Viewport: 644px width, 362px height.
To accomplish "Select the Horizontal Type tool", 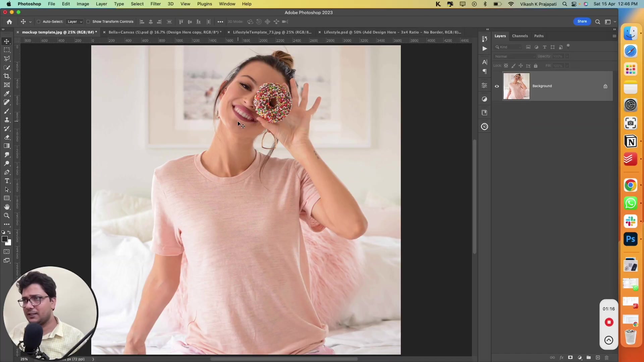I will [7, 181].
